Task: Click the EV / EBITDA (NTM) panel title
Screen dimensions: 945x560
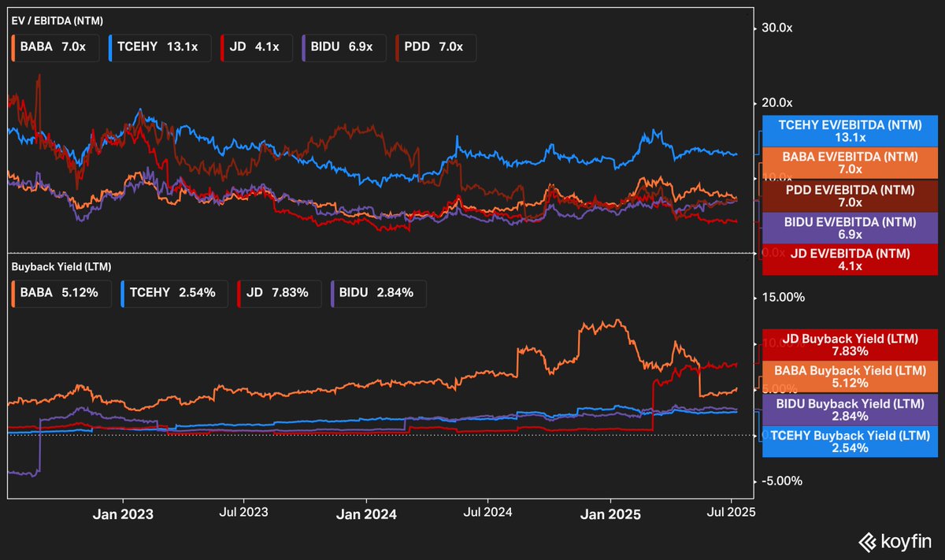Action: click(58, 20)
